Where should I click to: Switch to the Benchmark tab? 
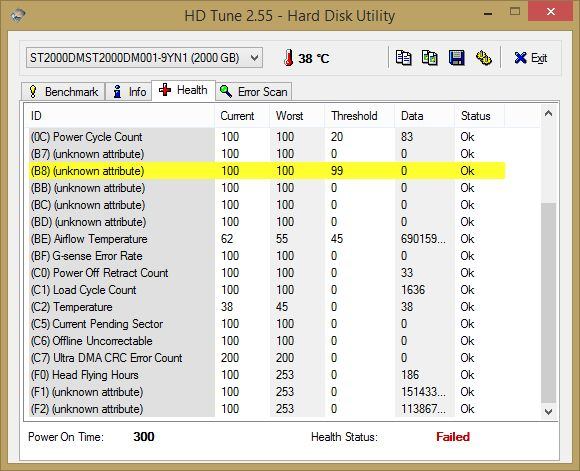point(63,91)
